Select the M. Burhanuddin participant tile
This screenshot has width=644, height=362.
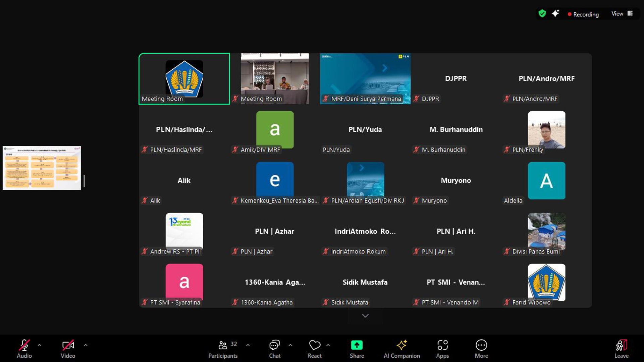pyautogui.click(x=456, y=130)
